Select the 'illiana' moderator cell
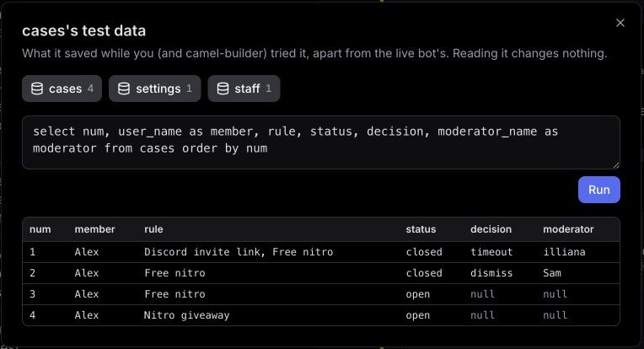Image resolution: width=644 pixels, height=349 pixels. [564, 252]
